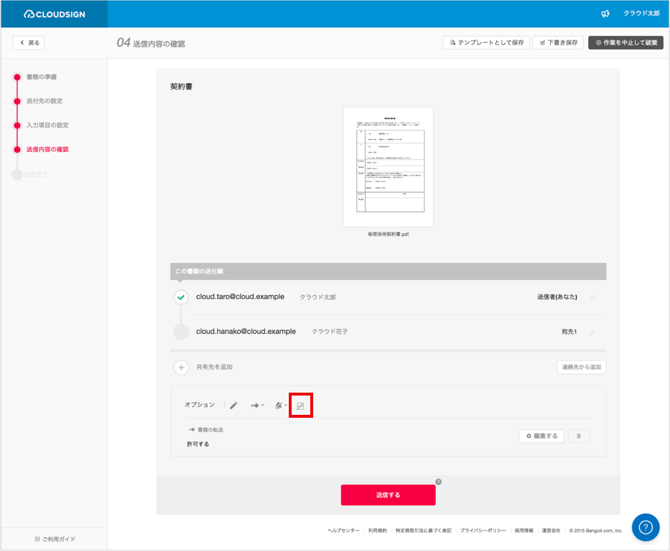The image size is (670, 551).
Task: Click the highlighted document option icon
Action: (x=299, y=405)
